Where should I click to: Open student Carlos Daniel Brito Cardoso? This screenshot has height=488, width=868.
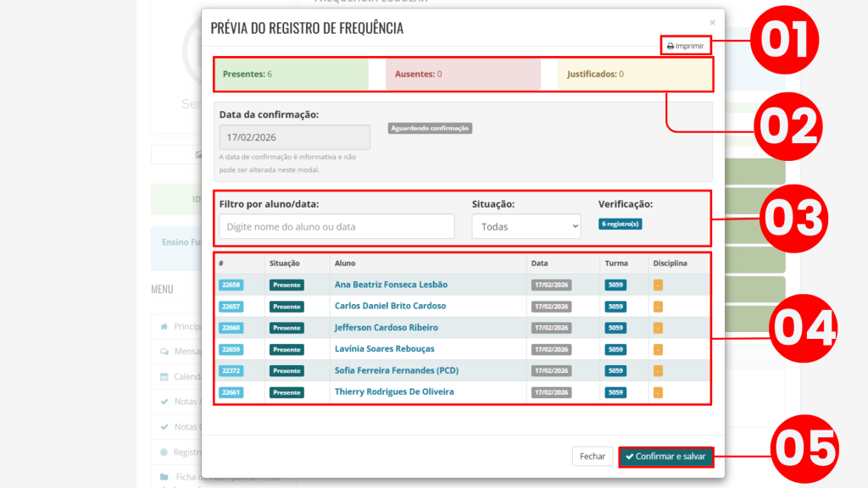(x=390, y=306)
